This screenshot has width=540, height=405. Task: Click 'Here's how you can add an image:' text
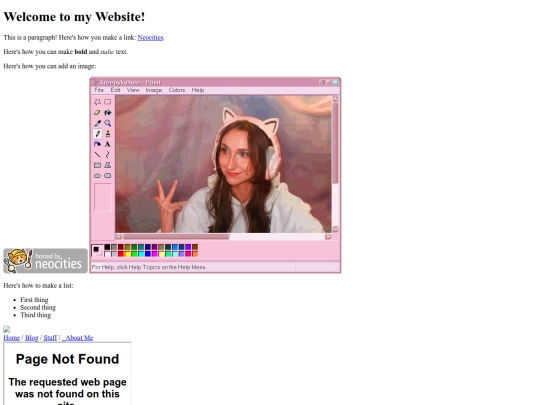tap(50, 66)
